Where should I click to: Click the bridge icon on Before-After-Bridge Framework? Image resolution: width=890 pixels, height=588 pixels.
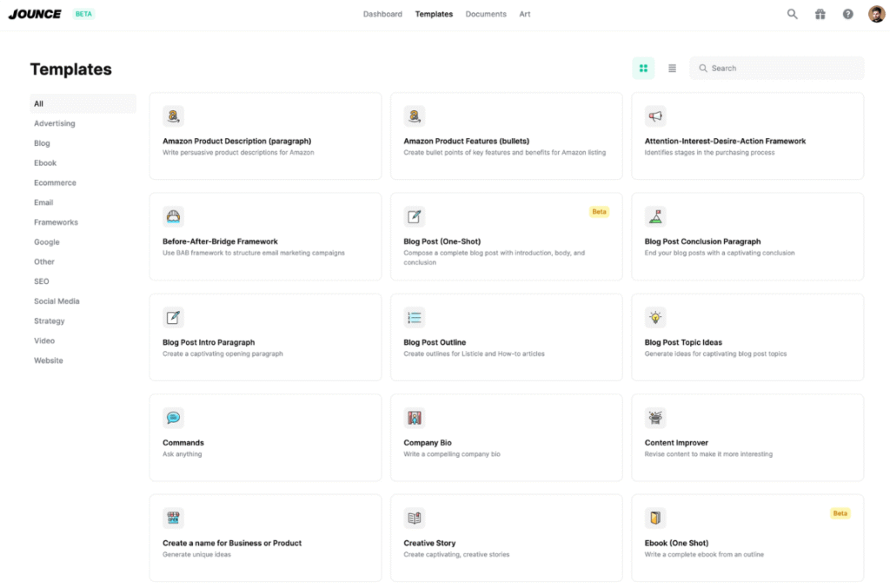tap(174, 215)
